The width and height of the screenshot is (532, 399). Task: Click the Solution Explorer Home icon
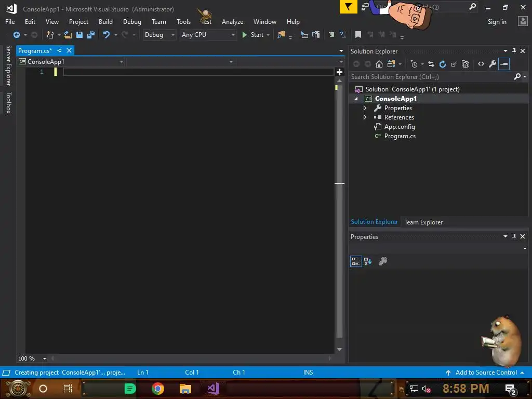point(379,64)
